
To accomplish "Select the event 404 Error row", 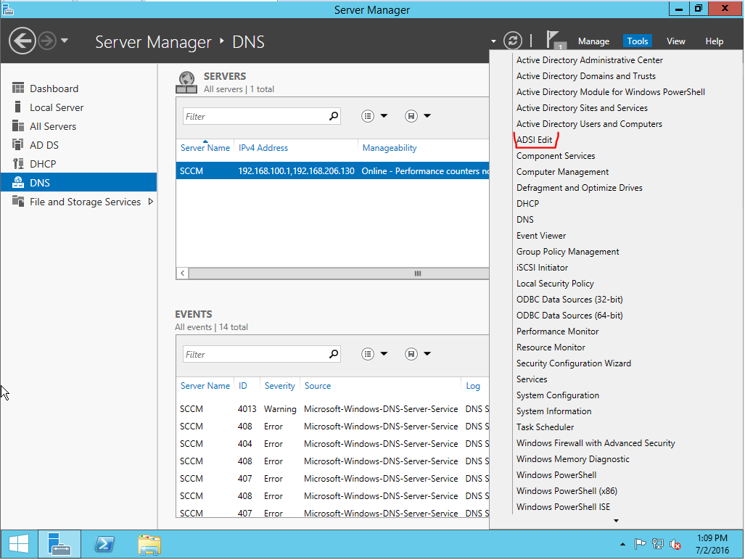I will [x=332, y=444].
